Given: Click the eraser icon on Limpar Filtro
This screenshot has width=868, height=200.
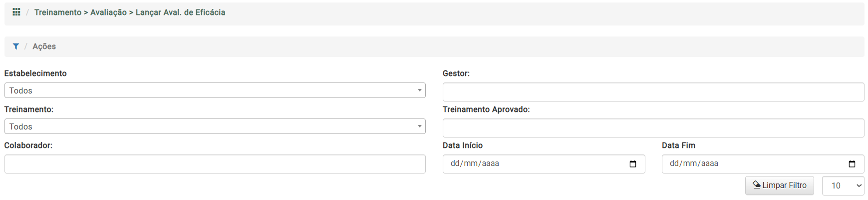Looking at the screenshot, I should tap(757, 185).
